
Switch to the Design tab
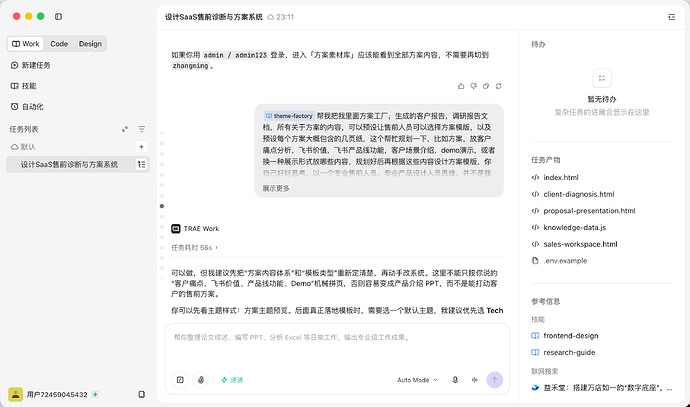[x=90, y=44]
